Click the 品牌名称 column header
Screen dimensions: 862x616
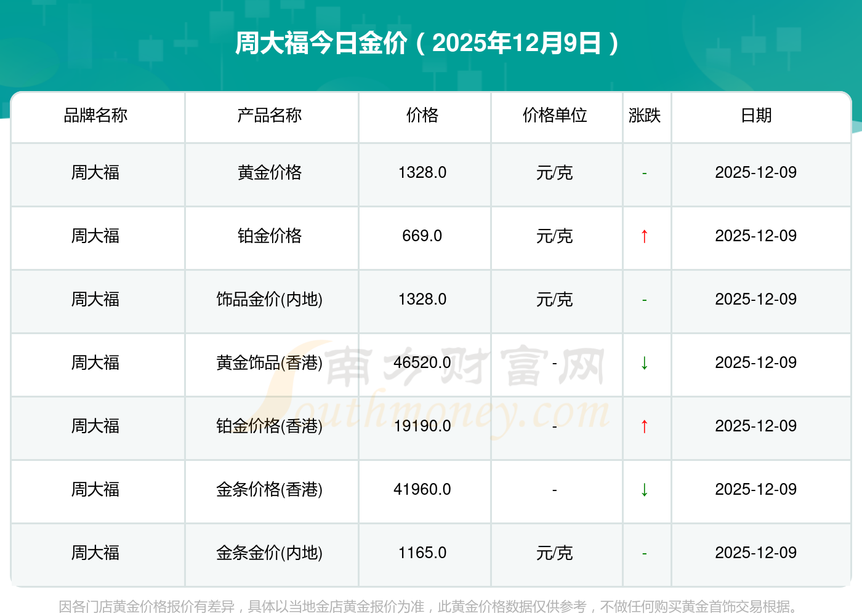[95, 115]
